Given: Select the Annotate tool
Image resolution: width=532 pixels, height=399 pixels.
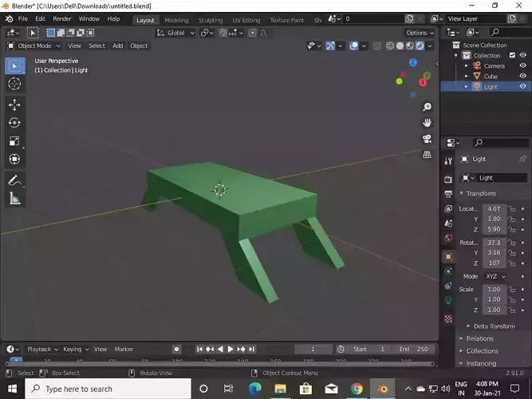Looking at the screenshot, I should [14, 180].
